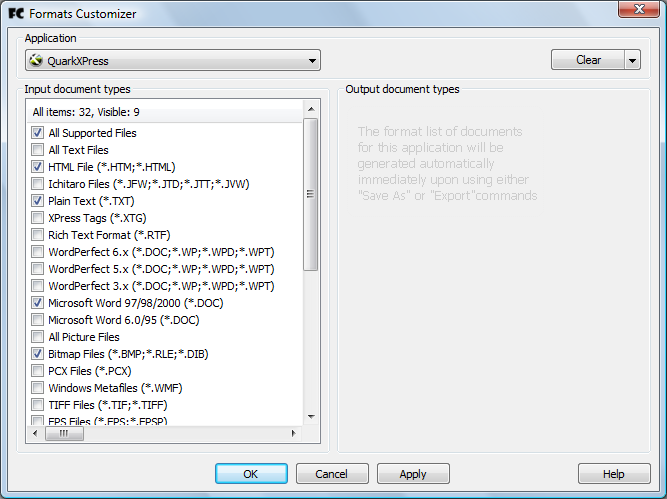Click the Formats Customizer title bar icon

15,14
